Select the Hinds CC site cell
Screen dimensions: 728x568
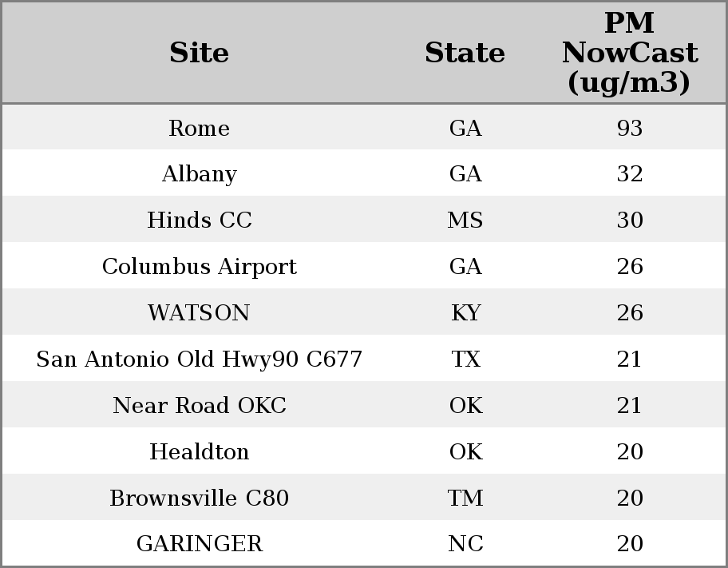pyautogui.click(x=200, y=220)
